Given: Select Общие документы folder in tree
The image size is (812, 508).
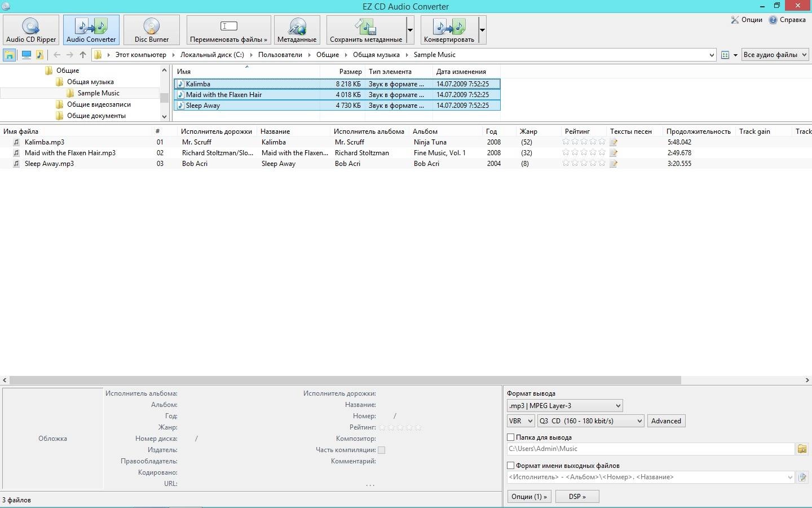Looking at the screenshot, I should pyautogui.click(x=96, y=116).
